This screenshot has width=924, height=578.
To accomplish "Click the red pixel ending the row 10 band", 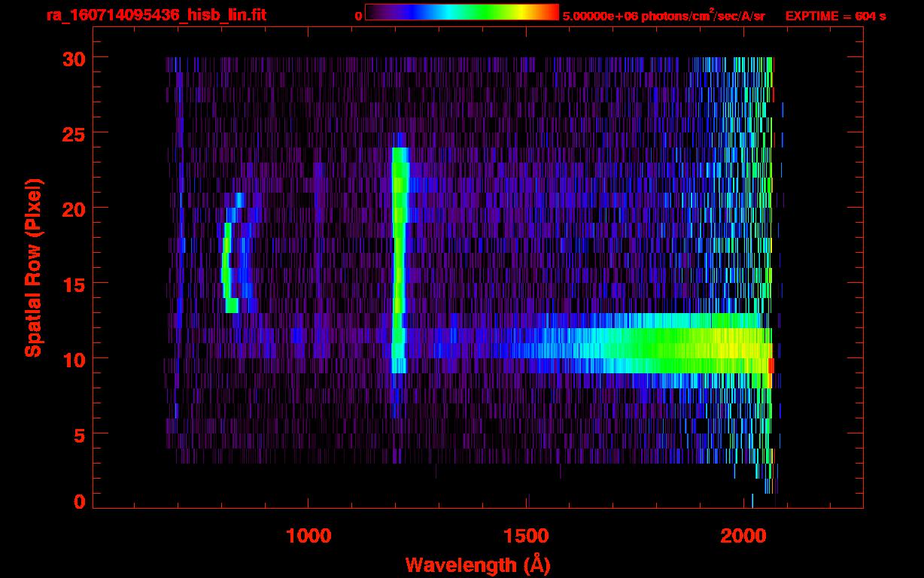I will point(771,365).
